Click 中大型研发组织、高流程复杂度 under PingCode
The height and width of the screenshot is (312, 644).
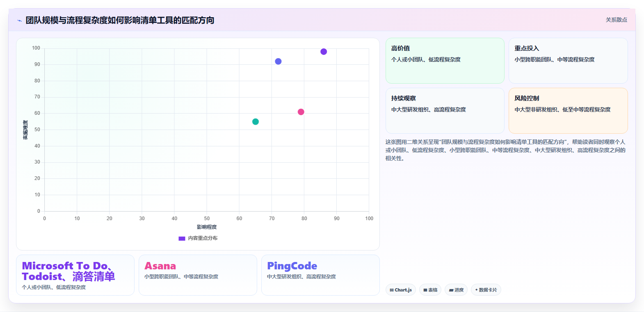[301, 277]
